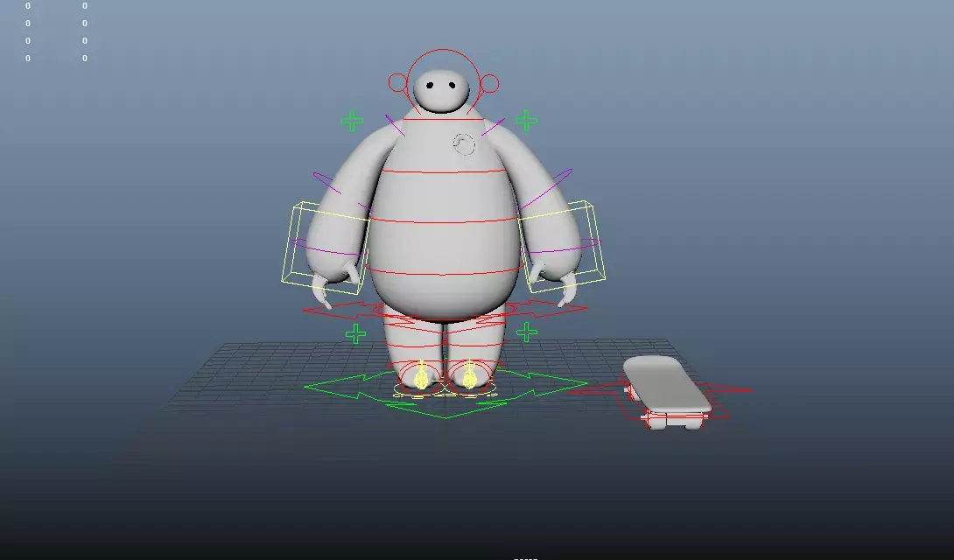Image resolution: width=954 pixels, height=560 pixels.
Task: Pick the green plus control beside the left leg
Action: point(356,333)
